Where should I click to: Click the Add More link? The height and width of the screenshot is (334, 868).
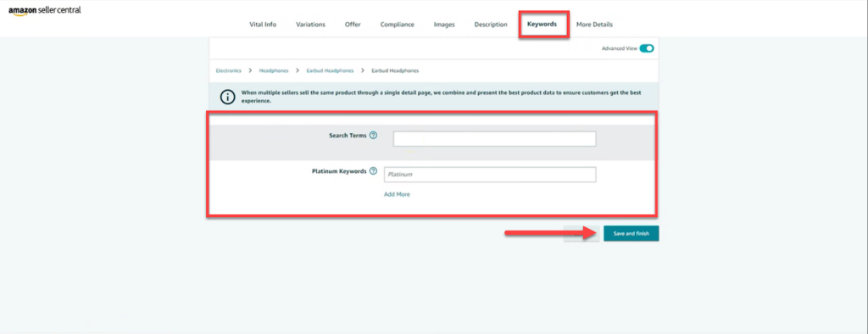click(397, 194)
